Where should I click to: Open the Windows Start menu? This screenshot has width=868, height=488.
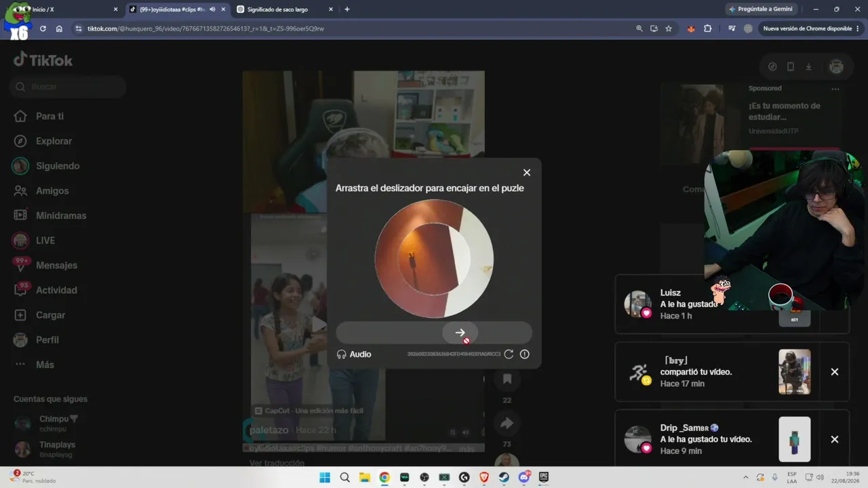325,477
